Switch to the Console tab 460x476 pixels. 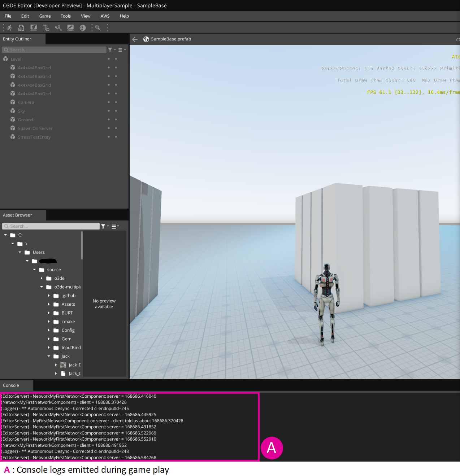(x=11, y=385)
